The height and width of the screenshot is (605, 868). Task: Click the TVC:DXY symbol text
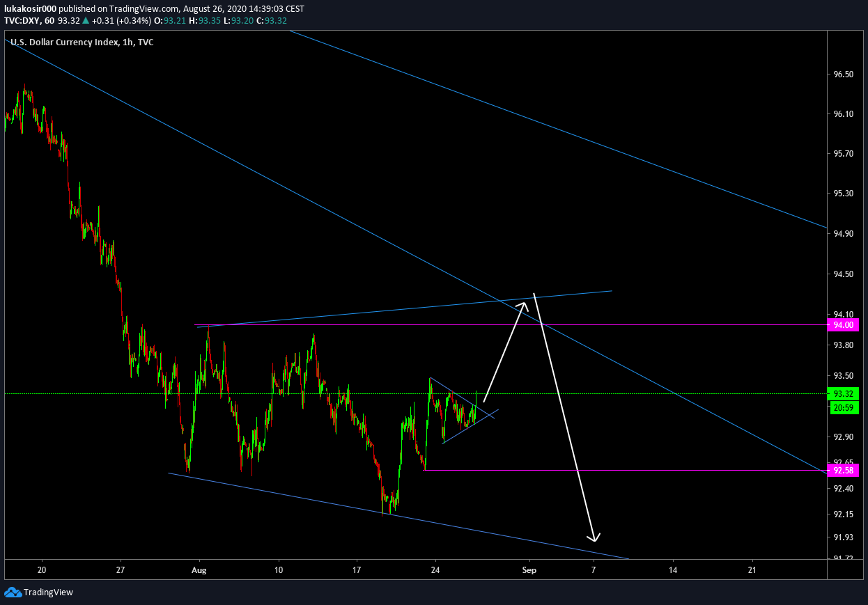coord(22,21)
